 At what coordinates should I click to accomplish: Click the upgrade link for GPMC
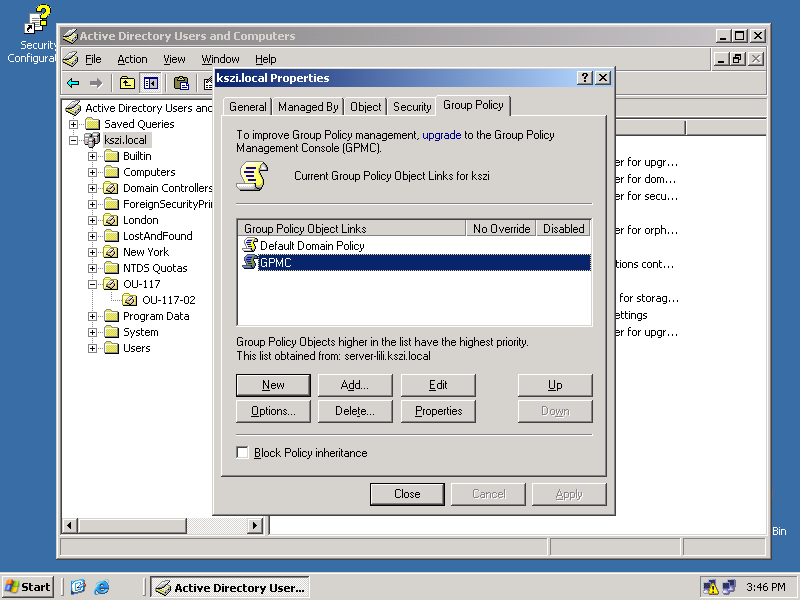pos(441,135)
